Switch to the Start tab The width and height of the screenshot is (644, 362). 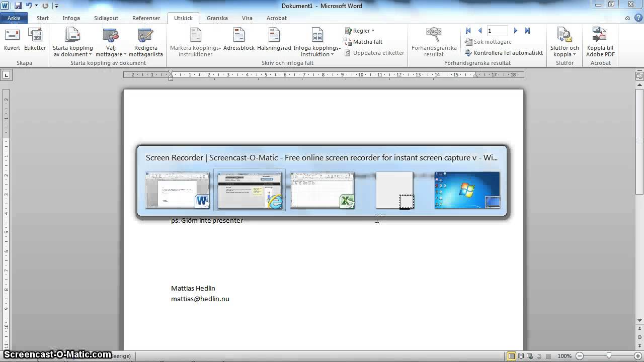(43, 18)
